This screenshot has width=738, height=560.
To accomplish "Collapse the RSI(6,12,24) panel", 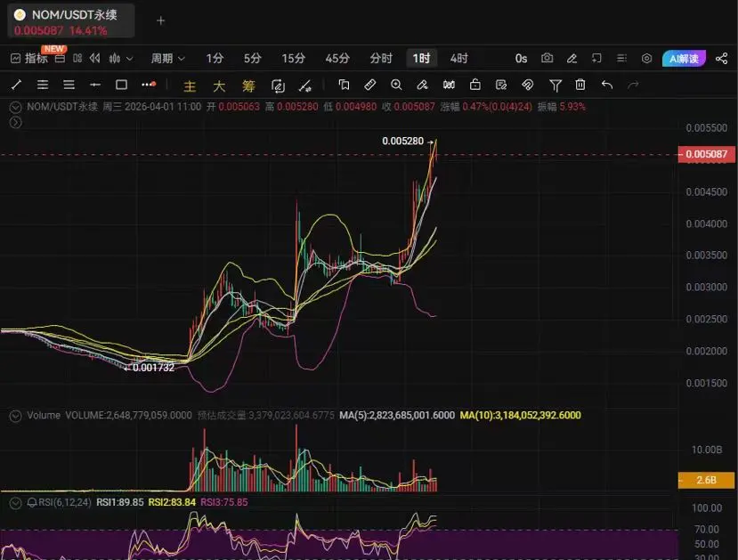I will click(15, 503).
